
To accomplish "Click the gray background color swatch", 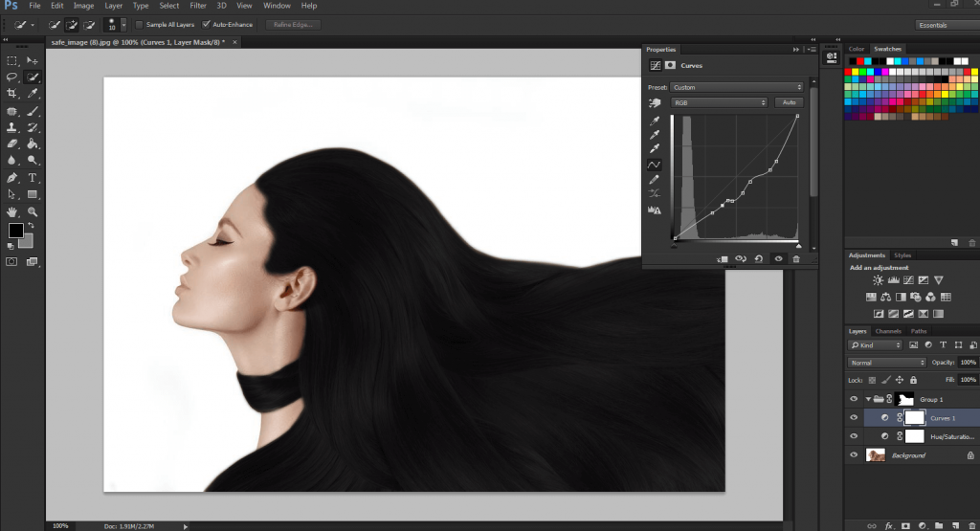I will click(x=28, y=242).
